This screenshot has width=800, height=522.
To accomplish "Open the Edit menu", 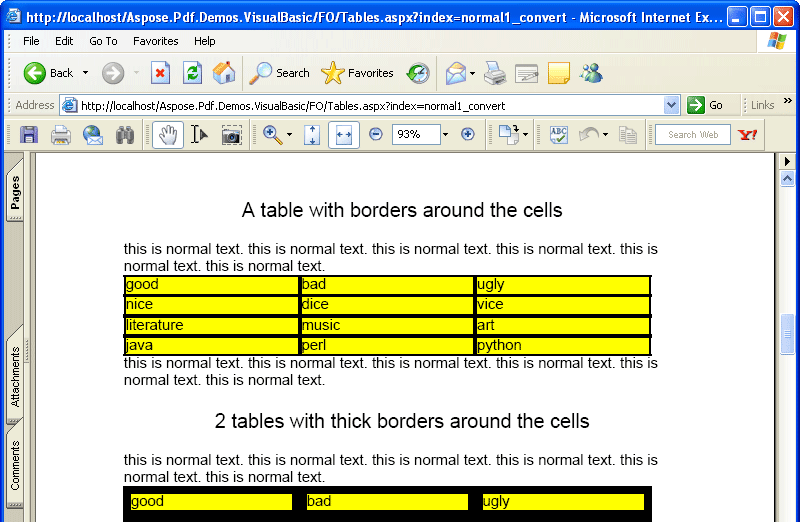I will pos(64,41).
